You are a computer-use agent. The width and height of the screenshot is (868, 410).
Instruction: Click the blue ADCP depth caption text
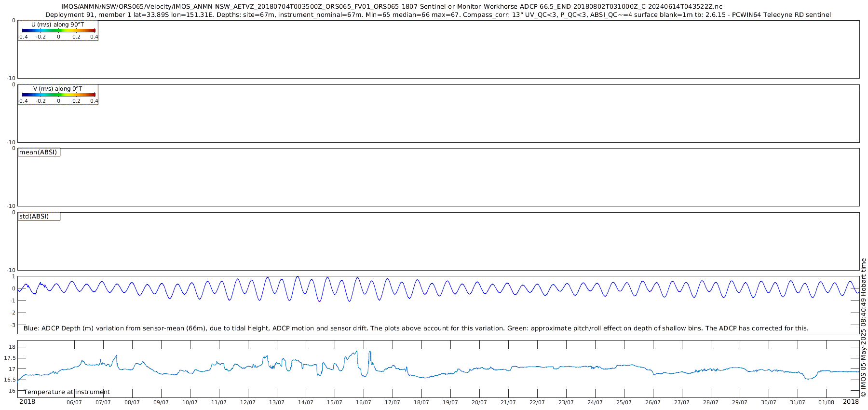point(416,328)
